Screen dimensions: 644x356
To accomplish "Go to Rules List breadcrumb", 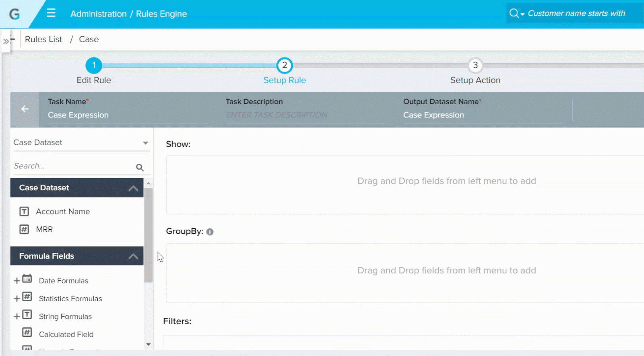I will [43, 39].
